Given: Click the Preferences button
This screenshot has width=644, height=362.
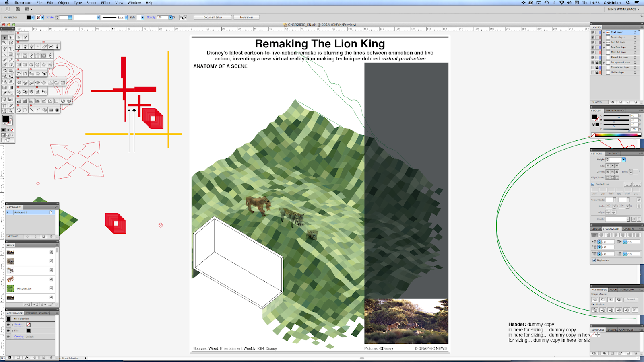Looking at the screenshot, I should (246, 17).
